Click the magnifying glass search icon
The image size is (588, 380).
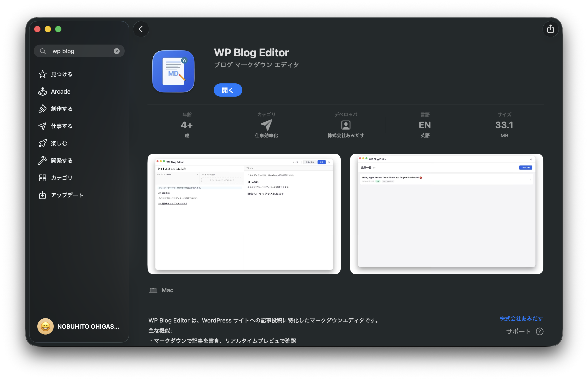pyautogui.click(x=43, y=51)
